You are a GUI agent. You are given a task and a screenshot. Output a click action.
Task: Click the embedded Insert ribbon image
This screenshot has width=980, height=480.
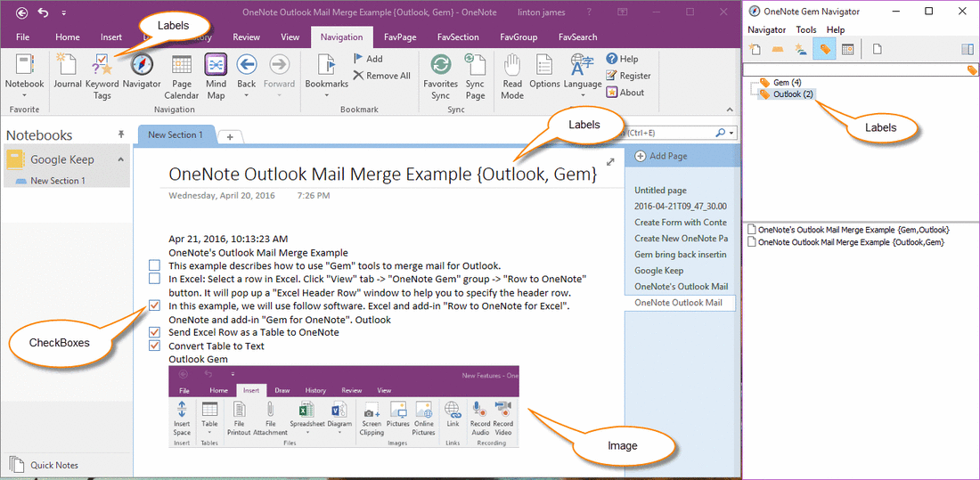[344, 407]
